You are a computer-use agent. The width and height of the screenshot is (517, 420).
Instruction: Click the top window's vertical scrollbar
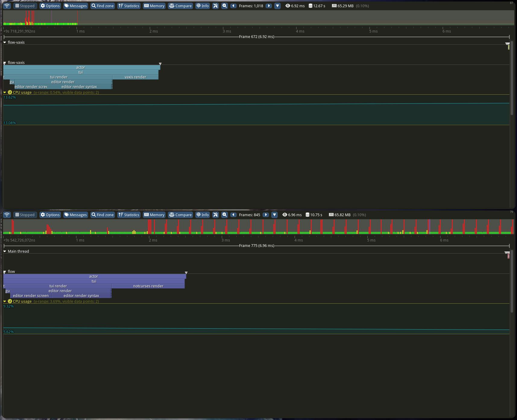coord(512,78)
